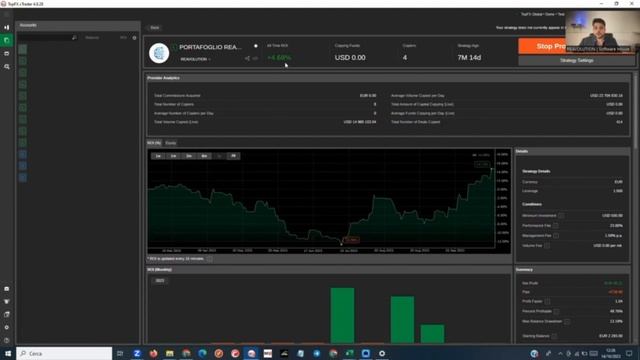Viewport: 640px width, 360px height.
Task: Click the Accounts search input field
Action: click(x=47, y=38)
